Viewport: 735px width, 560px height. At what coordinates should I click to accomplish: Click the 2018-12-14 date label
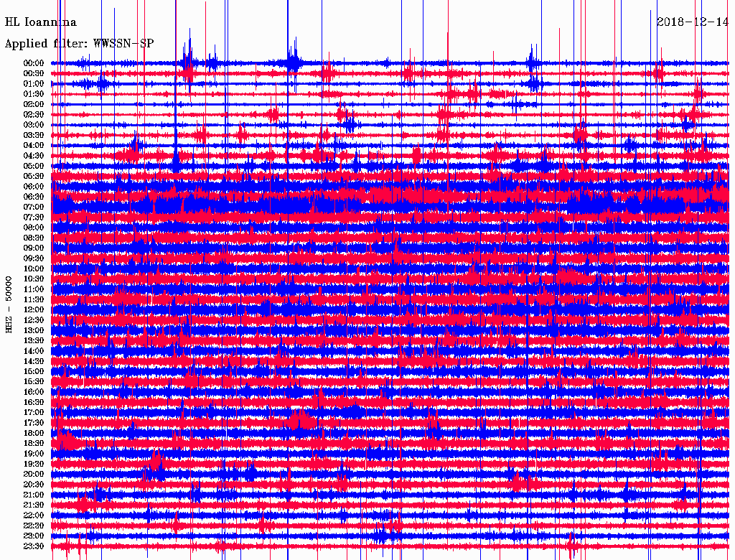point(692,22)
